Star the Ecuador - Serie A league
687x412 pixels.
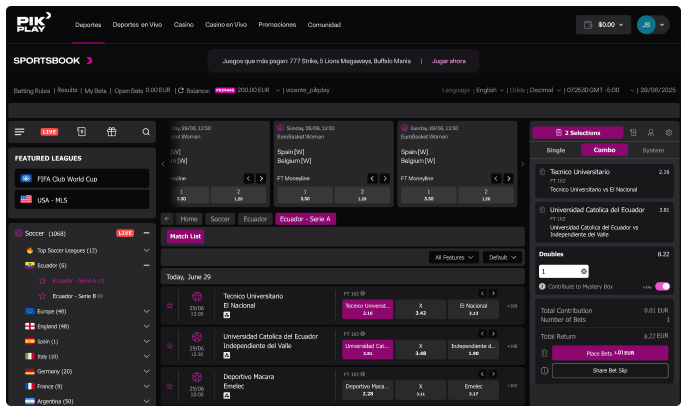[42, 281]
